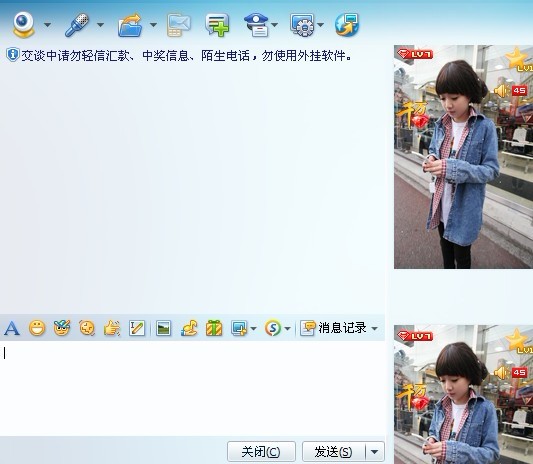
Task: Click the globe application-sharing icon
Action: [347, 25]
